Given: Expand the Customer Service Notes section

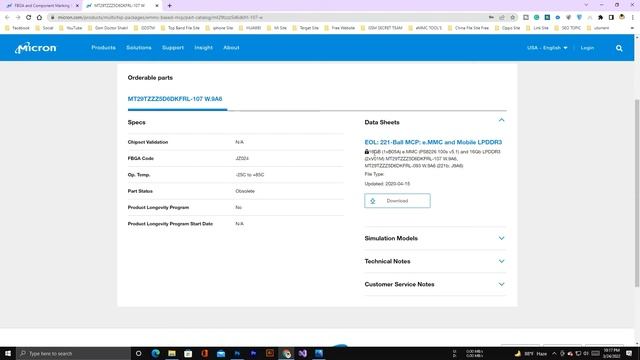Looking at the screenshot, I should [501, 284].
